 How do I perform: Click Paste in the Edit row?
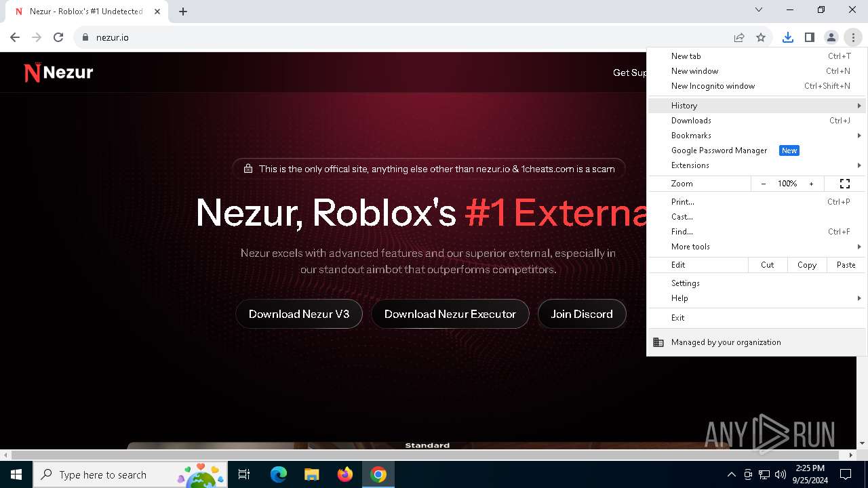point(846,265)
